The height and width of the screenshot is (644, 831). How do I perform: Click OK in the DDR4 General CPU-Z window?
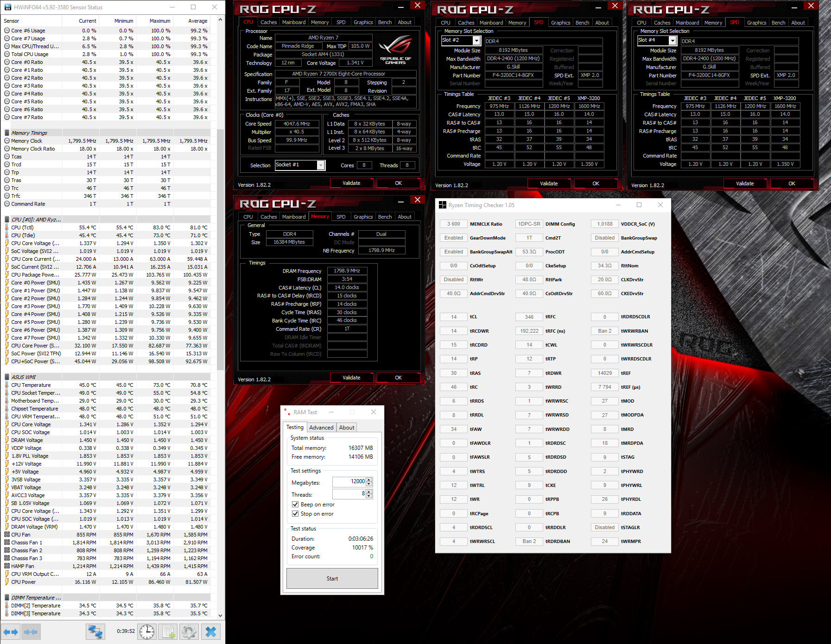(x=398, y=378)
